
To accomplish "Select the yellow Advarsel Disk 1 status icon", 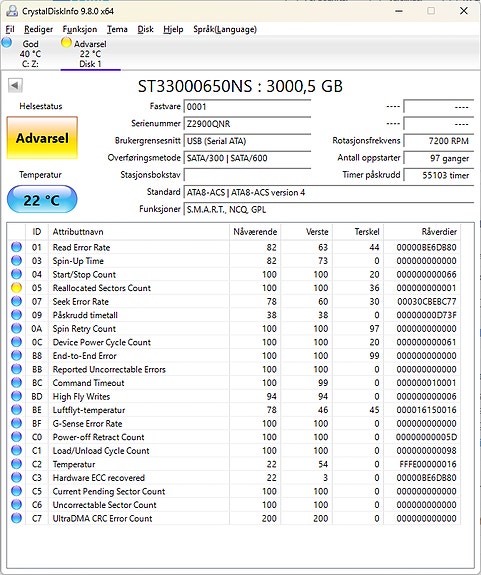I will (66, 43).
